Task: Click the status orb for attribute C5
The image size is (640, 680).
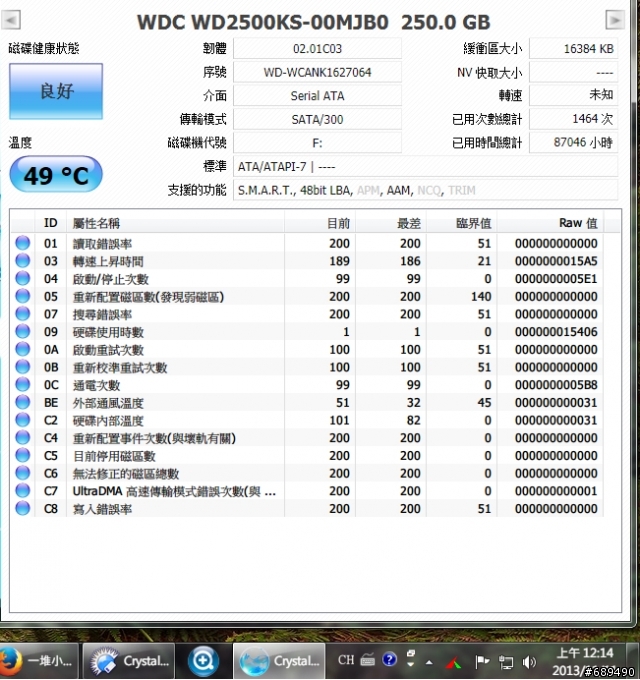Action: pyautogui.click(x=23, y=455)
